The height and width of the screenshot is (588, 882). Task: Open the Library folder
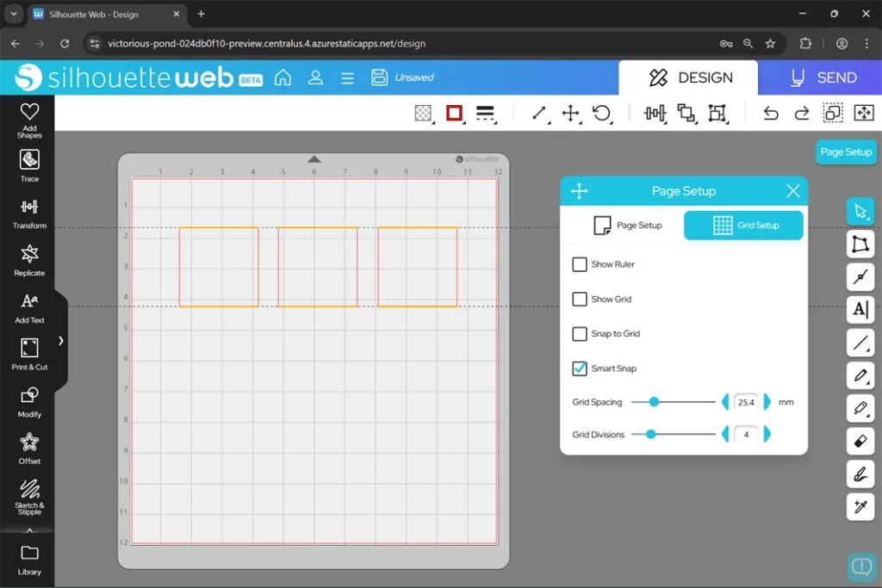pos(29,559)
